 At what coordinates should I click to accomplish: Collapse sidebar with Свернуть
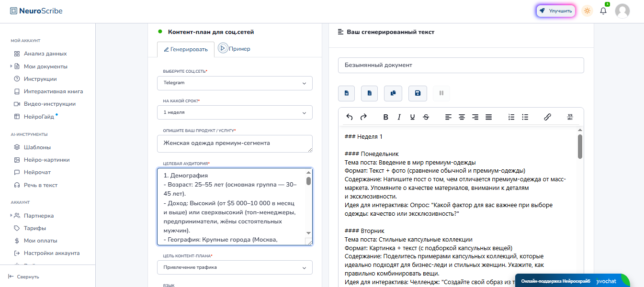point(24,276)
